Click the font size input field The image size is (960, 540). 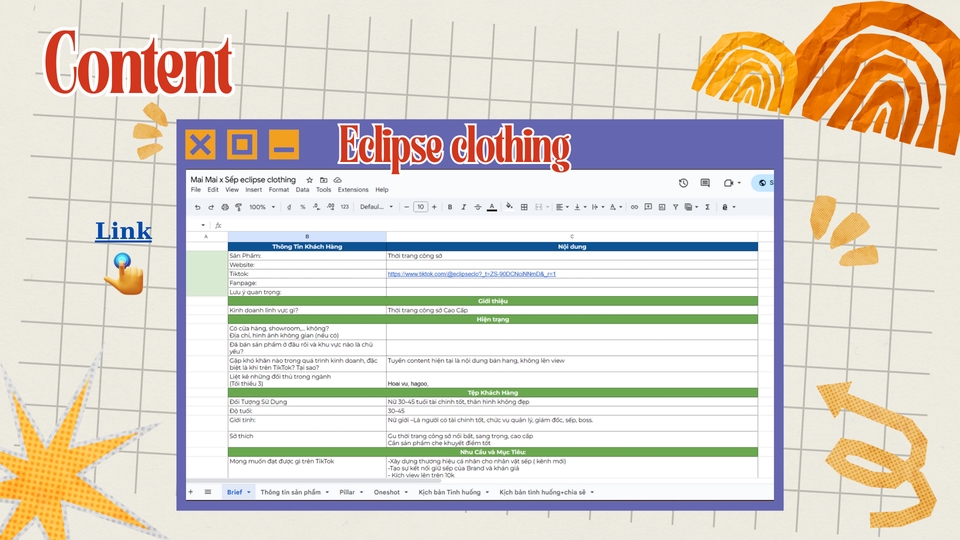pyautogui.click(x=420, y=207)
